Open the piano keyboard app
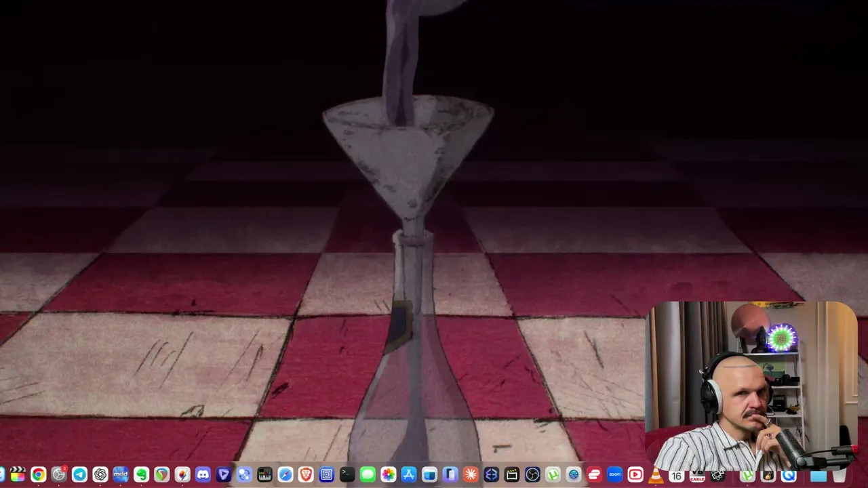This screenshot has height=488, width=868. coord(264,475)
